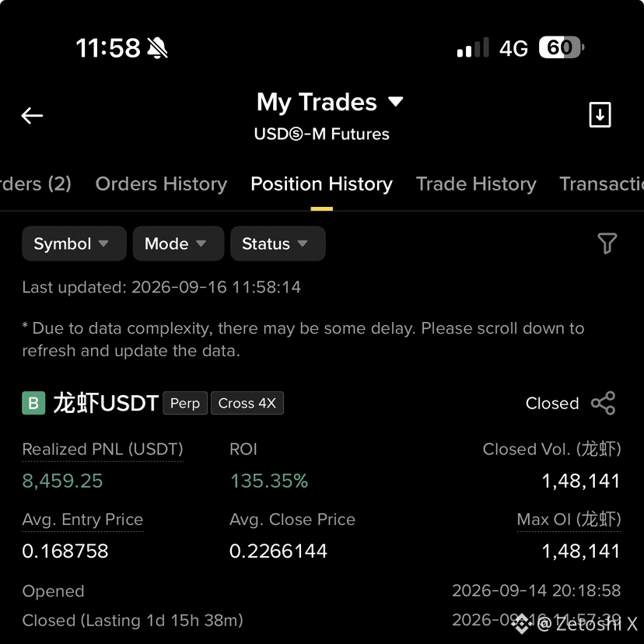Tap the green B badge icon
The image size is (644, 644).
(x=33, y=403)
